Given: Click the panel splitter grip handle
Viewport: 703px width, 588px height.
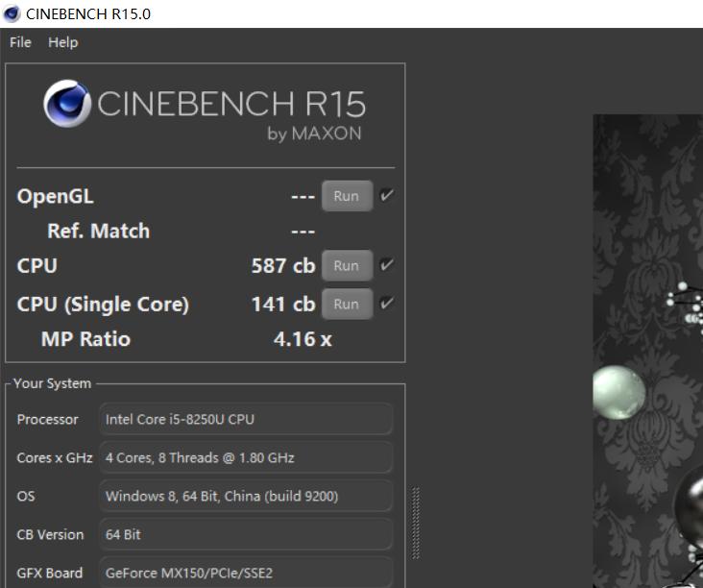Looking at the screenshot, I should (416, 523).
